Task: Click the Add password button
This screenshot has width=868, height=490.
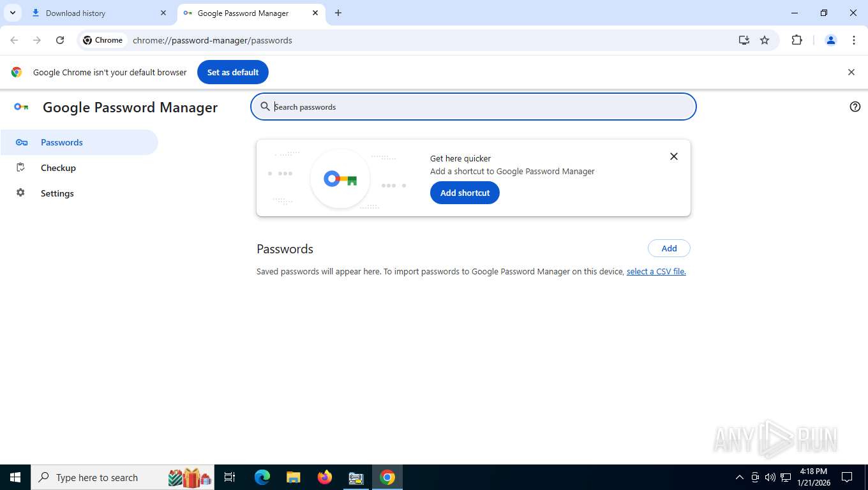Action: [669, 248]
